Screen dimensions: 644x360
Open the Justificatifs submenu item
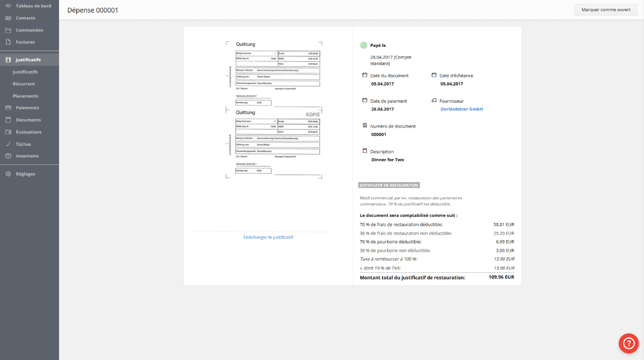coord(25,72)
